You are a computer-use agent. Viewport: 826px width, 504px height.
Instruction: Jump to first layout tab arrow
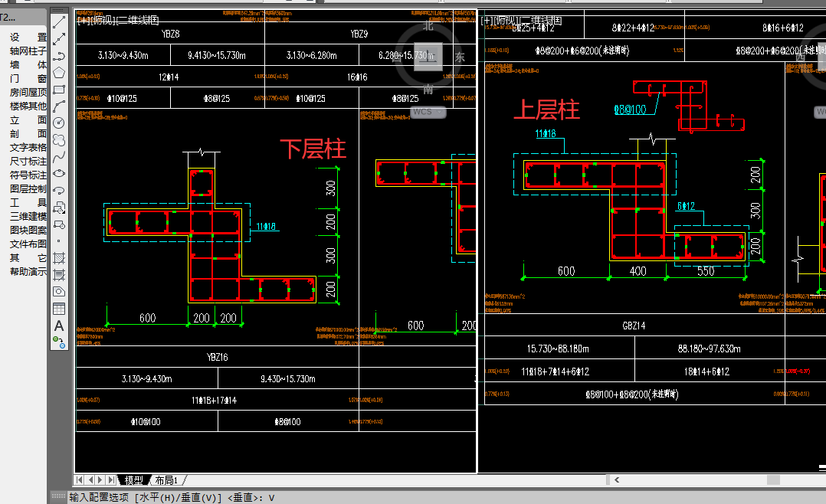click(x=80, y=479)
